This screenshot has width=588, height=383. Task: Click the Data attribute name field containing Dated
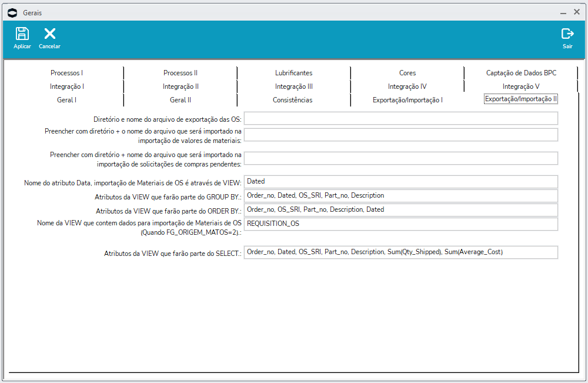401,182
